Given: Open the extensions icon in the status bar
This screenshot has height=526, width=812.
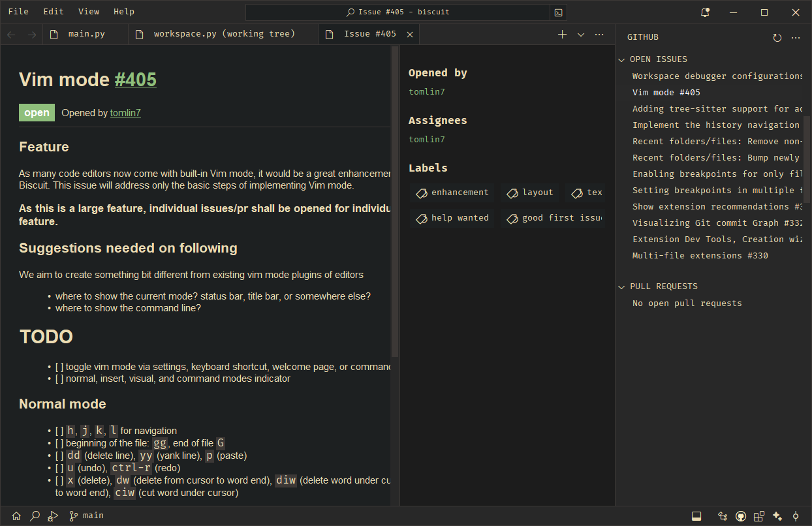Looking at the screenshot, I should 759,516.
